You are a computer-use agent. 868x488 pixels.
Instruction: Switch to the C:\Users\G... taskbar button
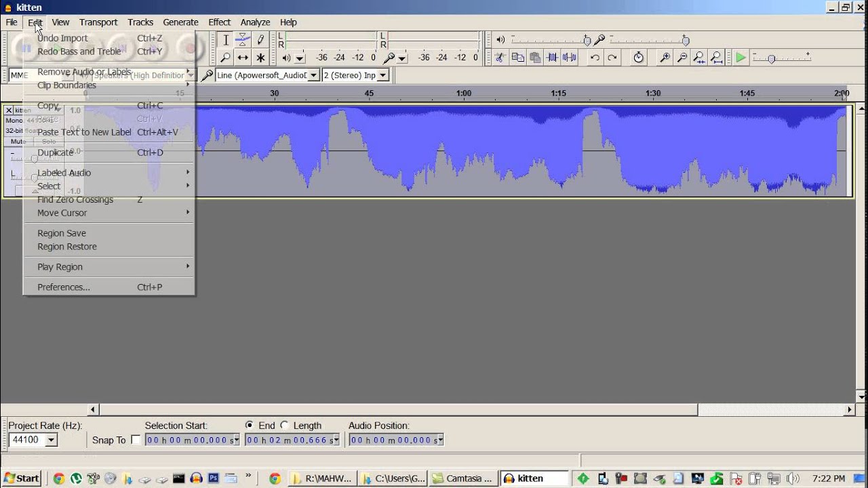(393, 479)
